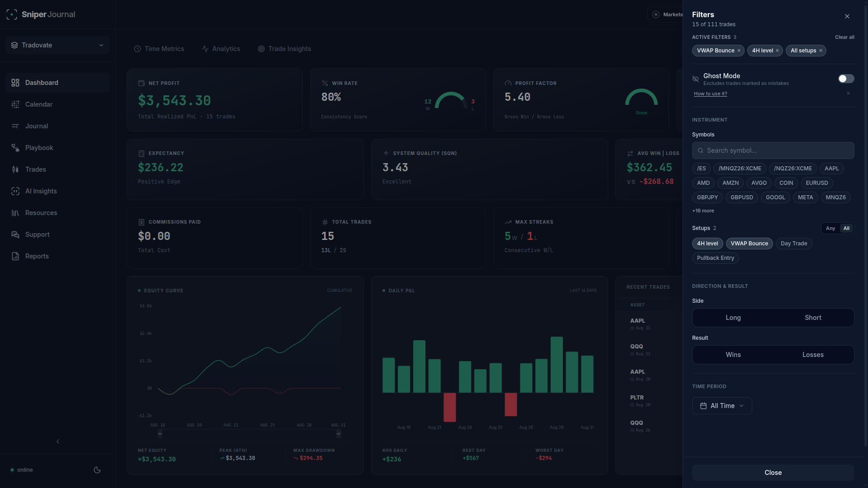
Task: Select the Day Trade setup chip
Action: 794,244
